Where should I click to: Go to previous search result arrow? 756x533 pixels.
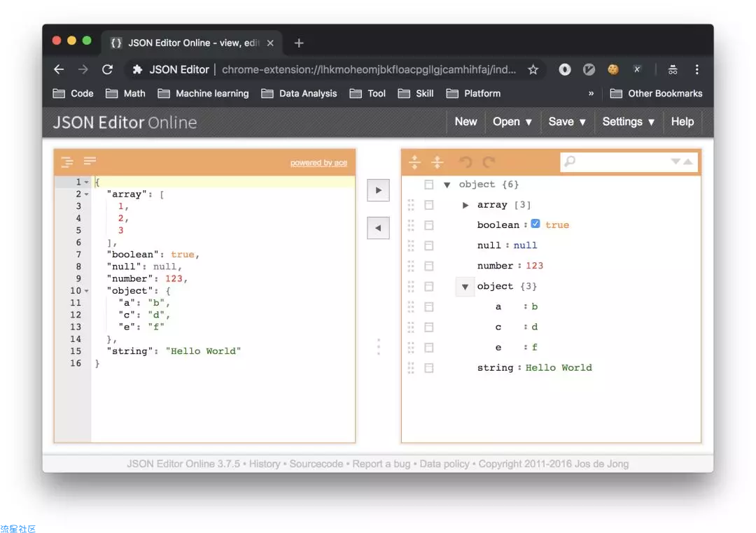689,162
